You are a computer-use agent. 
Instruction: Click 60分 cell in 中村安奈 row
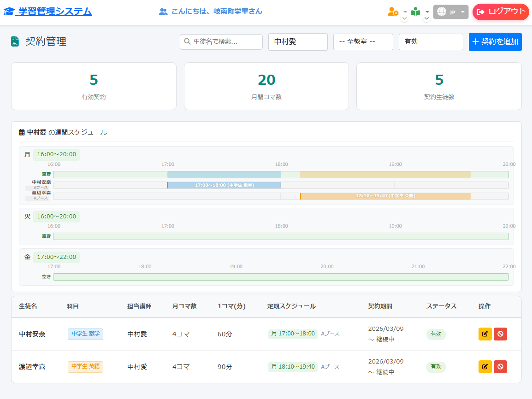225,334
